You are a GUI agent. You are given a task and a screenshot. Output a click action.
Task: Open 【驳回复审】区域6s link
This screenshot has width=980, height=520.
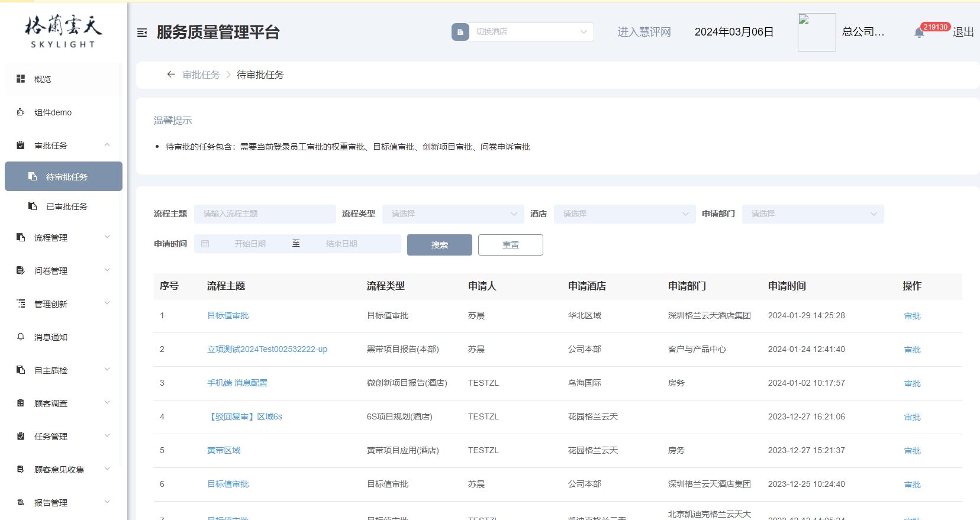pyautogui.click(x=245, y=416)
